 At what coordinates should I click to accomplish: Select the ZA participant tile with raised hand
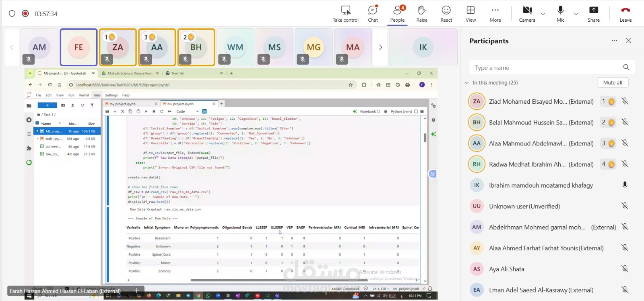[x=118, y=47]
